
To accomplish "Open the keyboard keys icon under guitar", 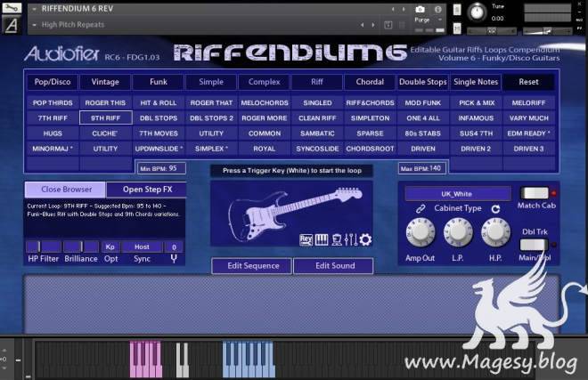I will (x=322, y=239).
